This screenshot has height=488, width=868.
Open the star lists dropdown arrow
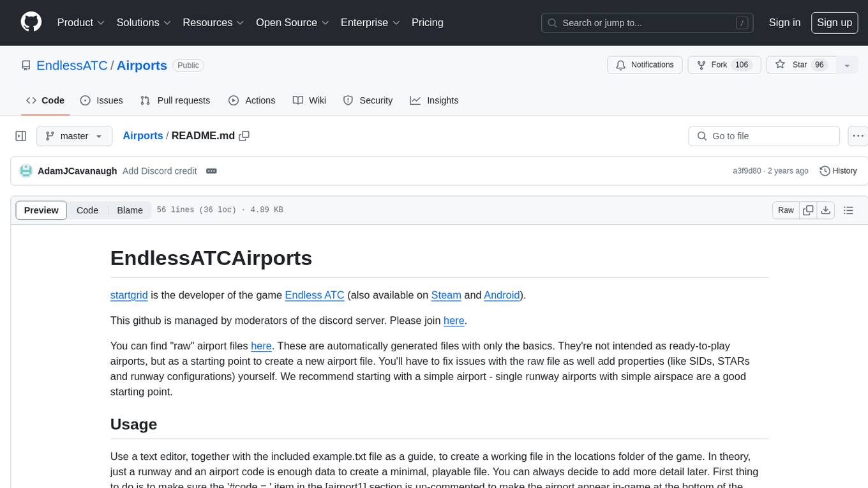tap(847, 65)
